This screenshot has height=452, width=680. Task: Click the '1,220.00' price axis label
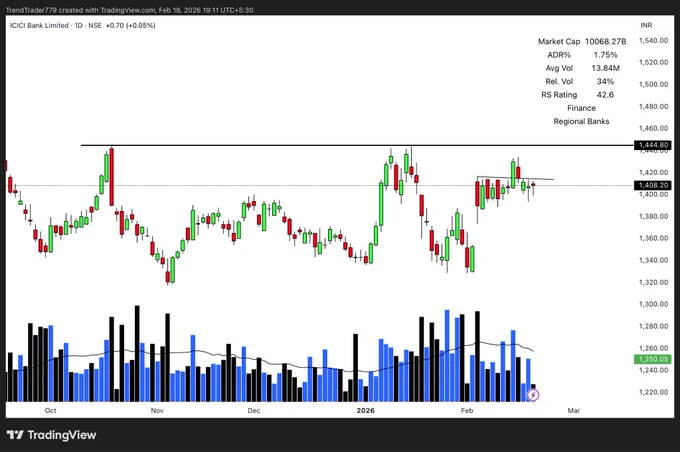[654, 392]
